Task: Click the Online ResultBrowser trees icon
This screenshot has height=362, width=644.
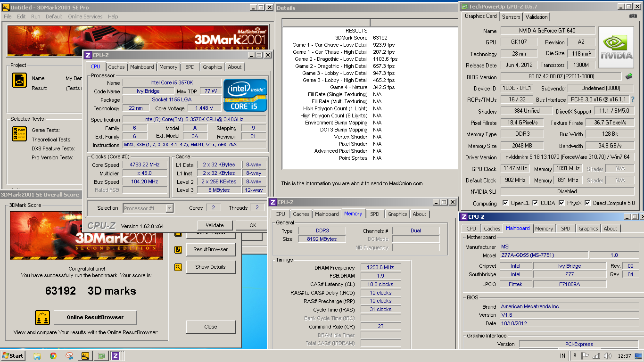Action: tap(42, 318)
